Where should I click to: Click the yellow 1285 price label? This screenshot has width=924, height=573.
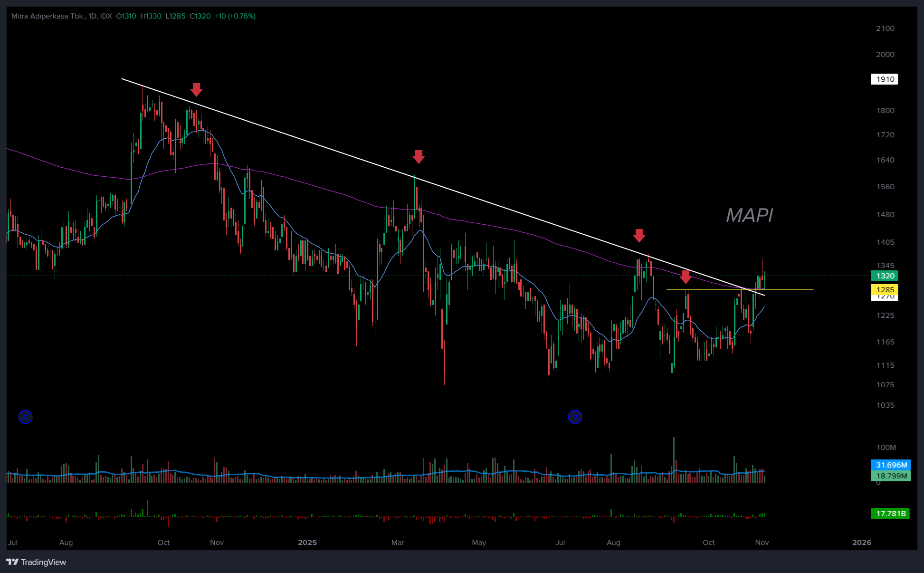pos(884,289)
